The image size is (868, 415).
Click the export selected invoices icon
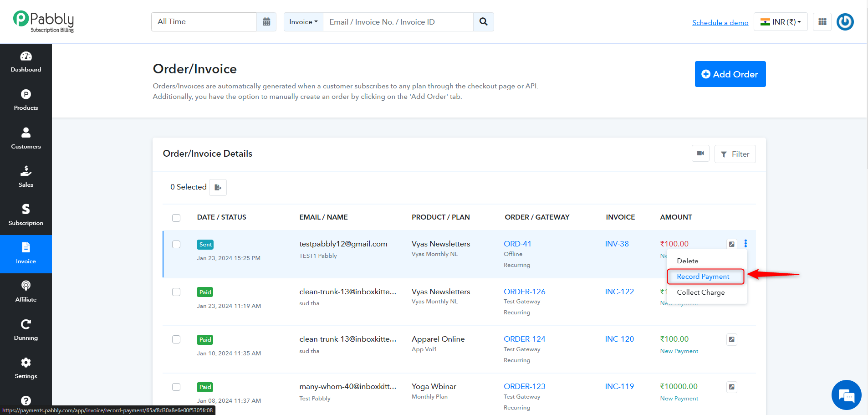pos(218,187)
